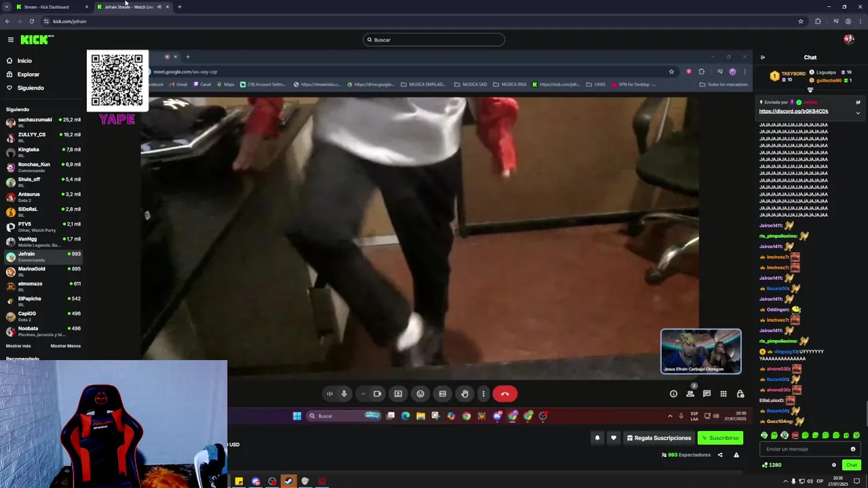
Task: Open Meet activities grid icon
Action: pyautogui.click(x=724, y=394)
